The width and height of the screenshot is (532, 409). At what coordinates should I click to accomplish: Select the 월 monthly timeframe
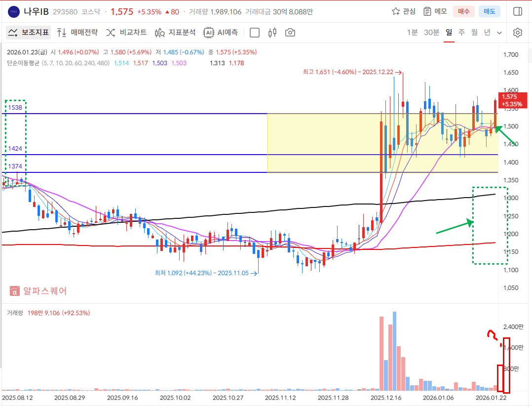pyautogui.click(x=474, y=33)
